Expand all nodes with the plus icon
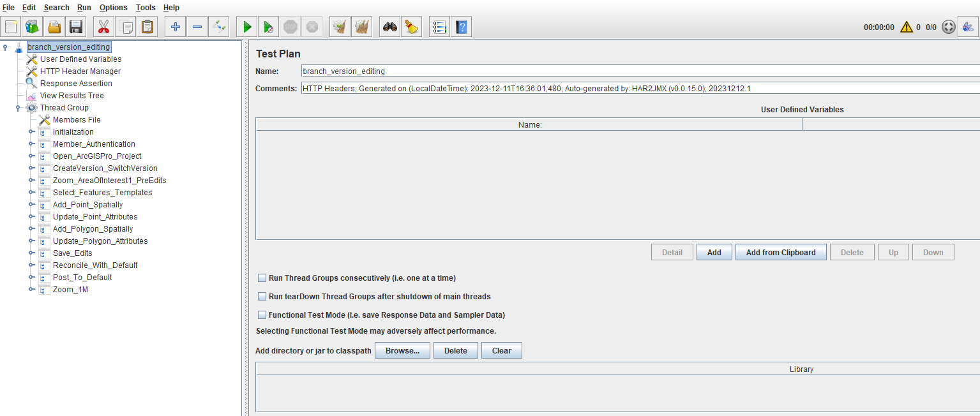Viewport: 980px width, 416px height. [176, 27]
